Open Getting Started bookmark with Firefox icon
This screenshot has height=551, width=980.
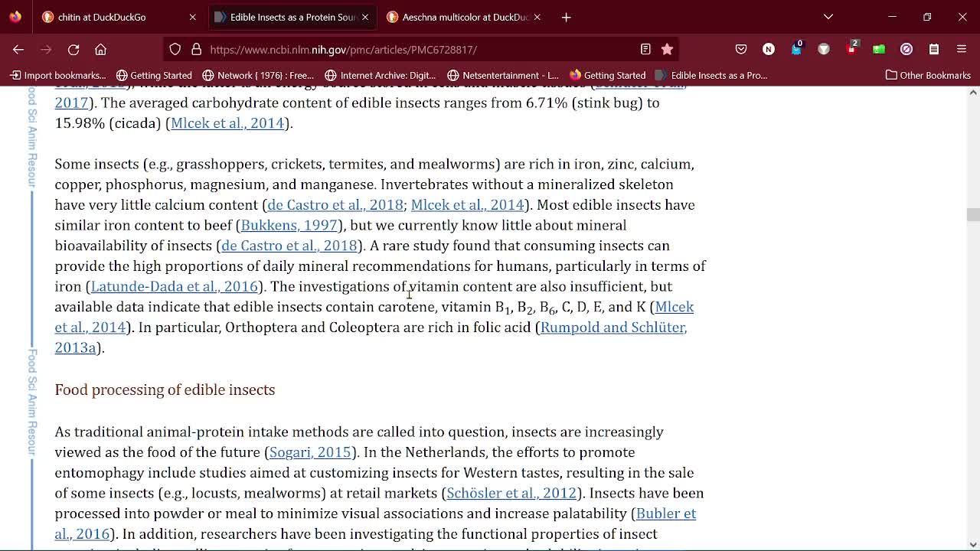[608, 75]
